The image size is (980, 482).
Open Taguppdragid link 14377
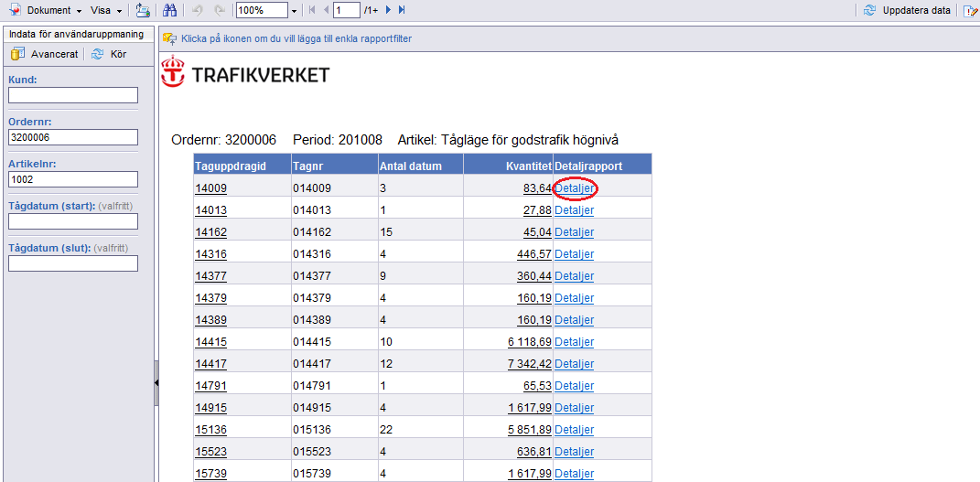coord(210,276)
